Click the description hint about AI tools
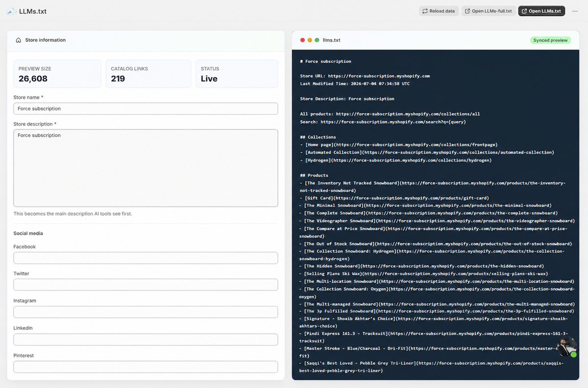This screenshot has height=388, width=588. 73,214
